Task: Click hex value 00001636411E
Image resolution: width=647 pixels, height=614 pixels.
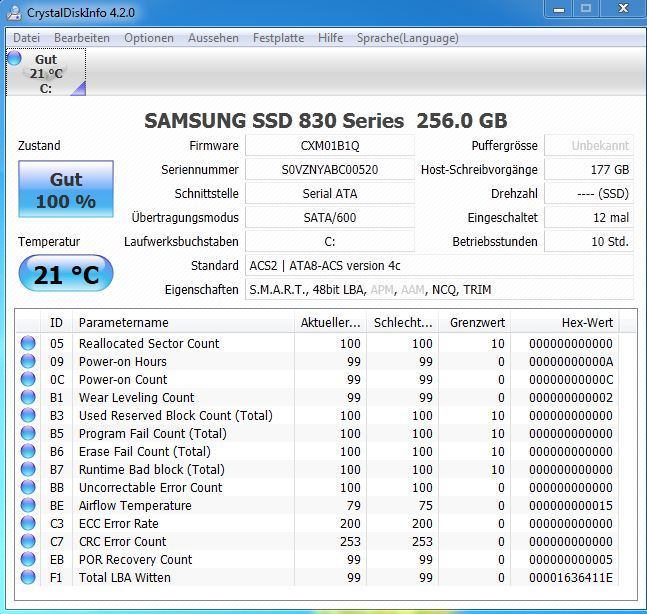Action: tap(571, 578)
